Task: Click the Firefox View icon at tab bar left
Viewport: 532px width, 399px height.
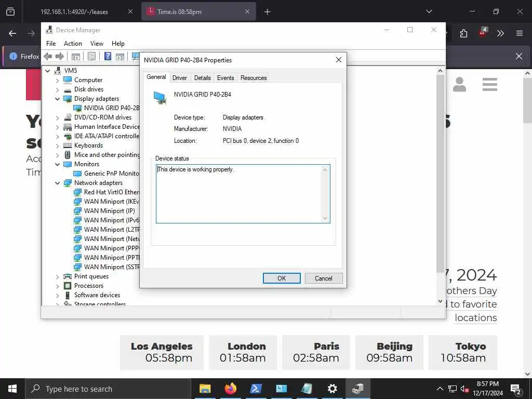Action: [10, 11]
